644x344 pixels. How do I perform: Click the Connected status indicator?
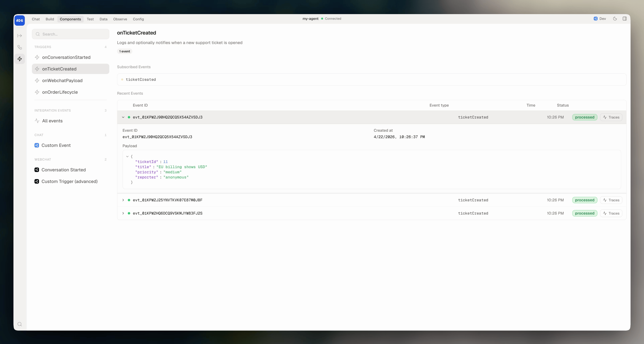pos(331,18)
